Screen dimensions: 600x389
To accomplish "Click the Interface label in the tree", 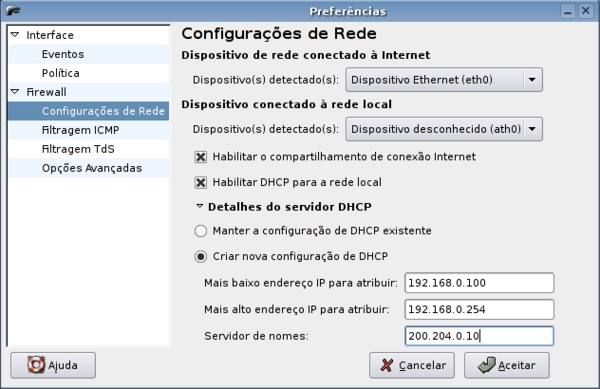I will point(50,35).
